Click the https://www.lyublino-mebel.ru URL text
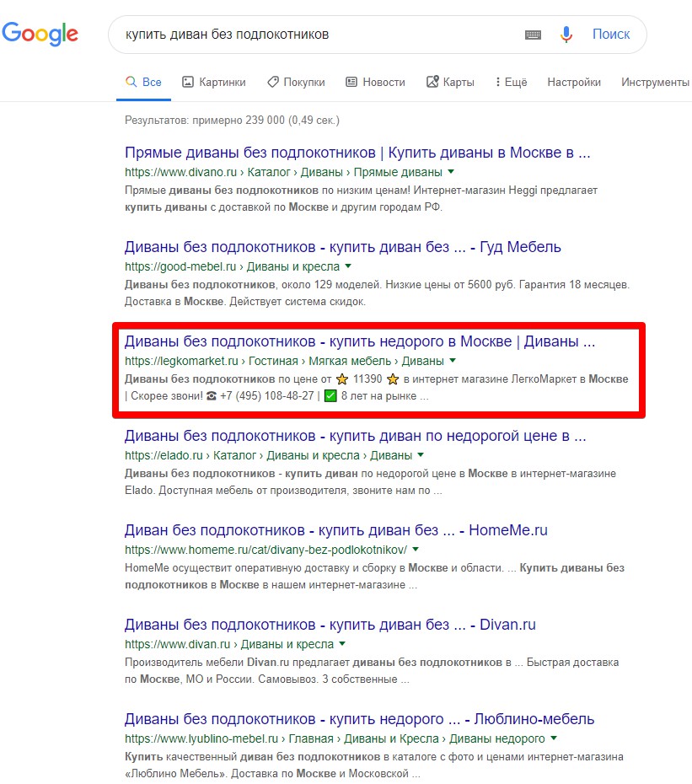The width and height of the screenshot is (692, 784). click(201, 739)
